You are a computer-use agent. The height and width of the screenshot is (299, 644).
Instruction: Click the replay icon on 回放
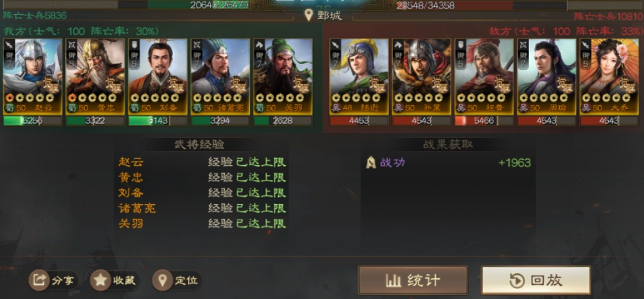tap(517, 281)
